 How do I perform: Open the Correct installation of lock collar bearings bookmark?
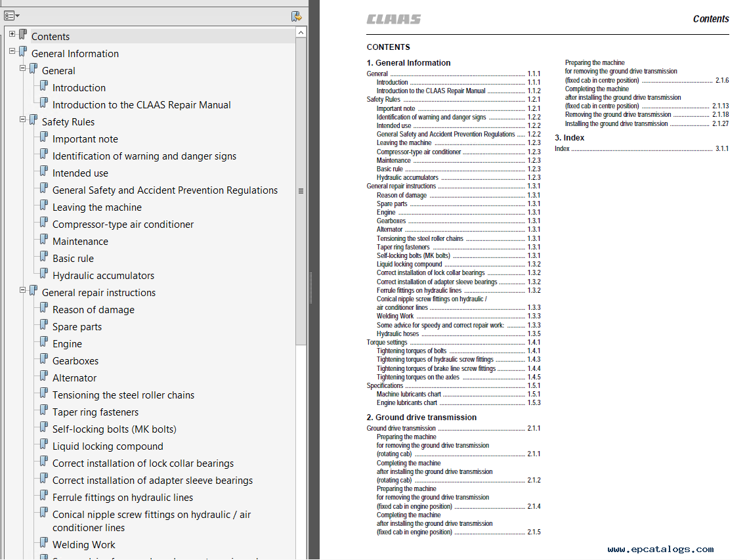click(x=143, y=463)
